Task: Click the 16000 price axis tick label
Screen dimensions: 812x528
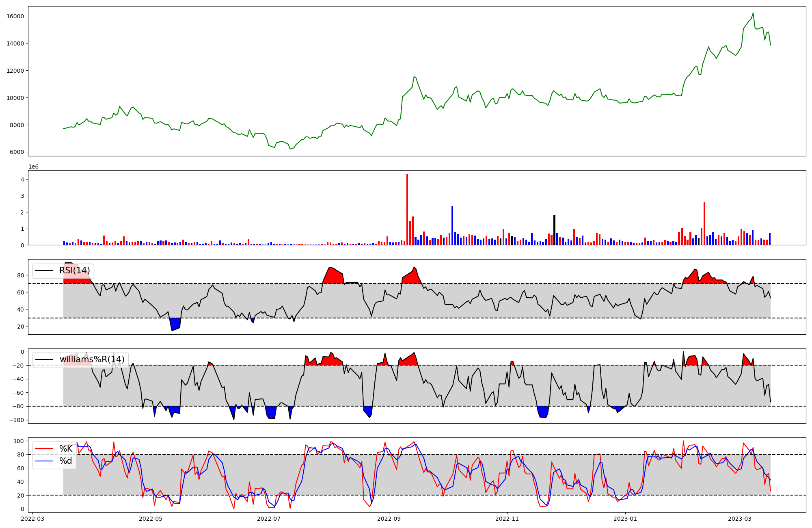Action: pos(15,16)
